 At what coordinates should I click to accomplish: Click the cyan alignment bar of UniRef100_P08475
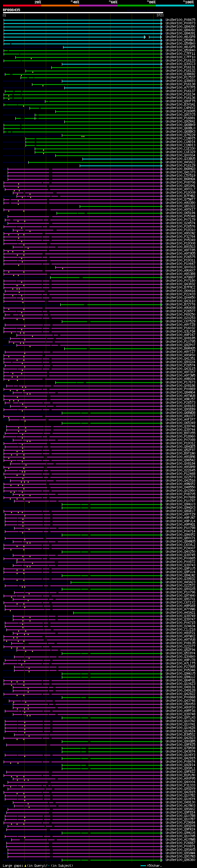pyautogui.click(x=83, y=20)
